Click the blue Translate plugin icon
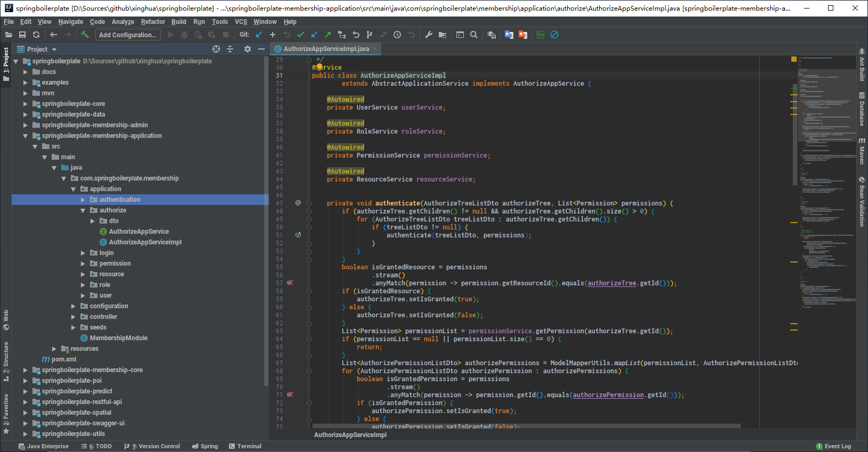 (x=509, y=35)
